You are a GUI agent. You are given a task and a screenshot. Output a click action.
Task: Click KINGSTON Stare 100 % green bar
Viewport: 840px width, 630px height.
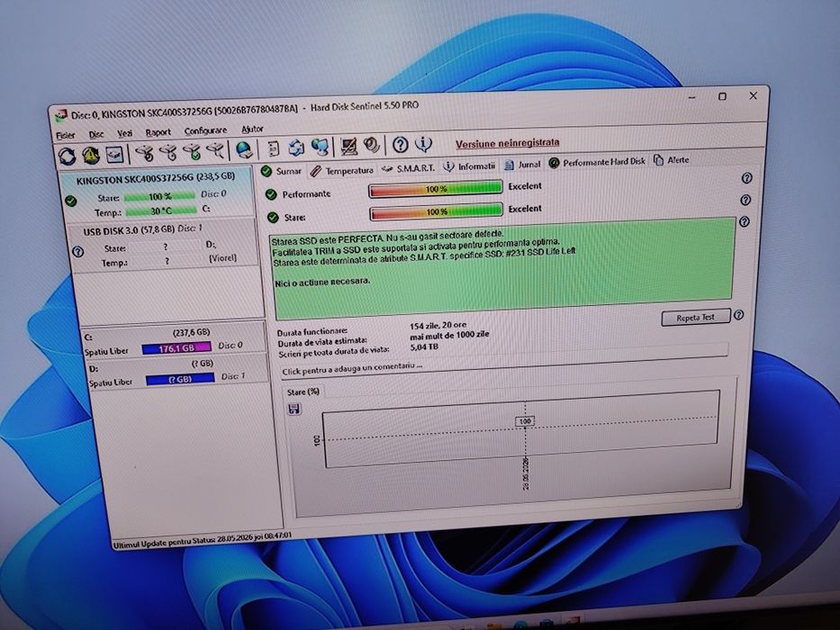(159, 196)
